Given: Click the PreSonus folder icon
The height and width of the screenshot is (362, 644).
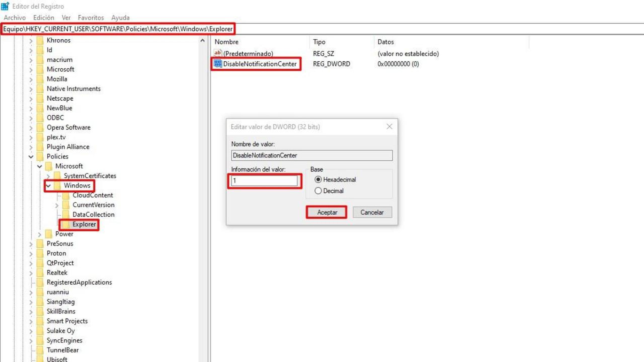Looking at the screenshot, I should (40, 244).
